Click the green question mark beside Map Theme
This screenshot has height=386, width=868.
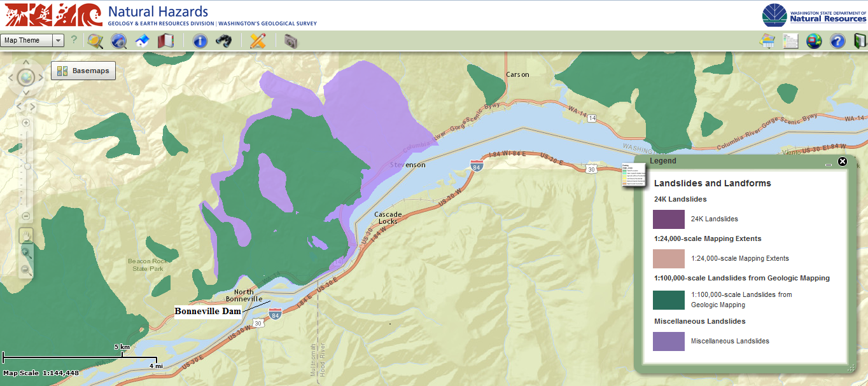coord(74,40)
